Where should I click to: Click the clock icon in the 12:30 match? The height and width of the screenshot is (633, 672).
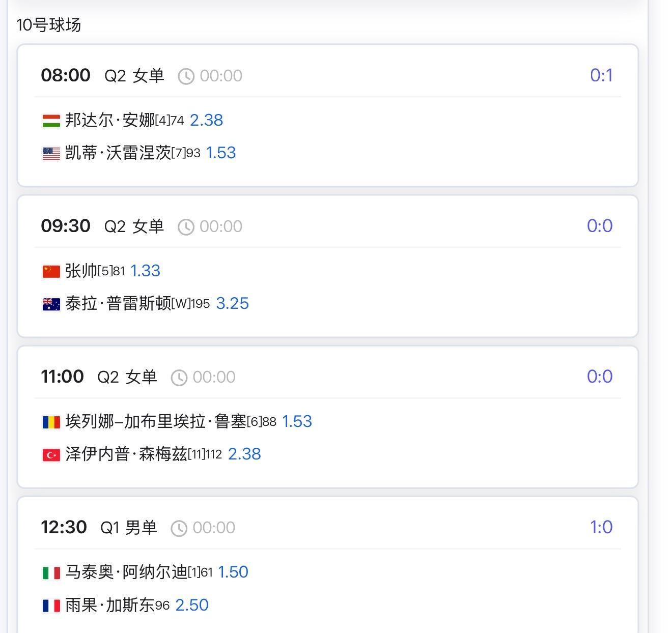[179, 528]
